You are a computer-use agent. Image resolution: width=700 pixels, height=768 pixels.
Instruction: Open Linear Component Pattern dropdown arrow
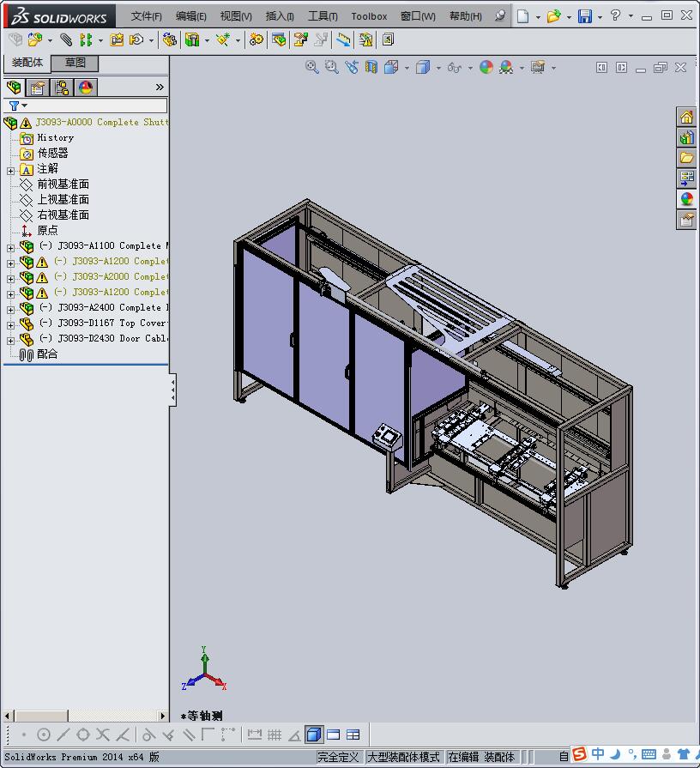pyautogui.click(x=101, y=40)
